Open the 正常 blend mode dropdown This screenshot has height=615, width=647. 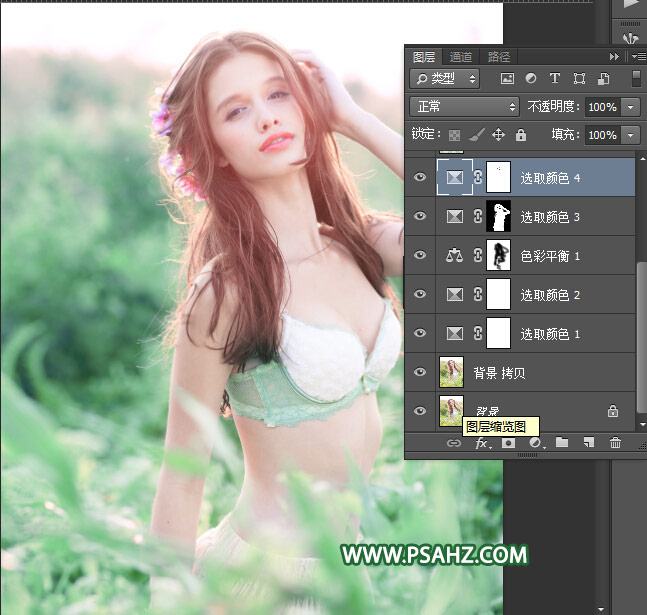(x=464, y=106)
